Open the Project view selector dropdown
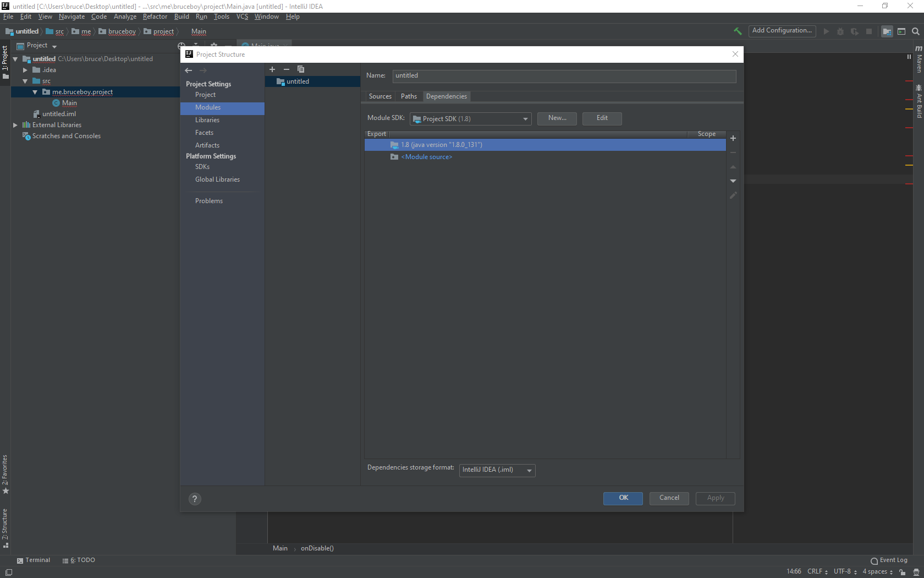Viewport: 924px width, 578px height. click(37, 46)
